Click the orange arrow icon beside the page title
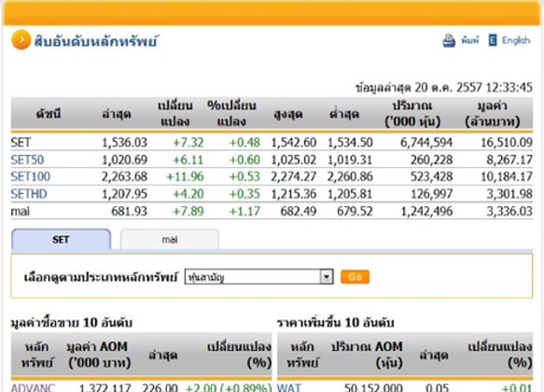This screenshot has width=544, height=392. click(x=21, y=40)
